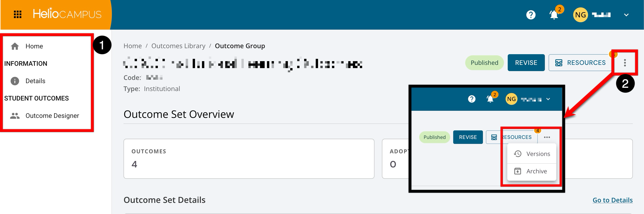
Task: Open the vertical three-dot more menu
Action: [625, 63]
